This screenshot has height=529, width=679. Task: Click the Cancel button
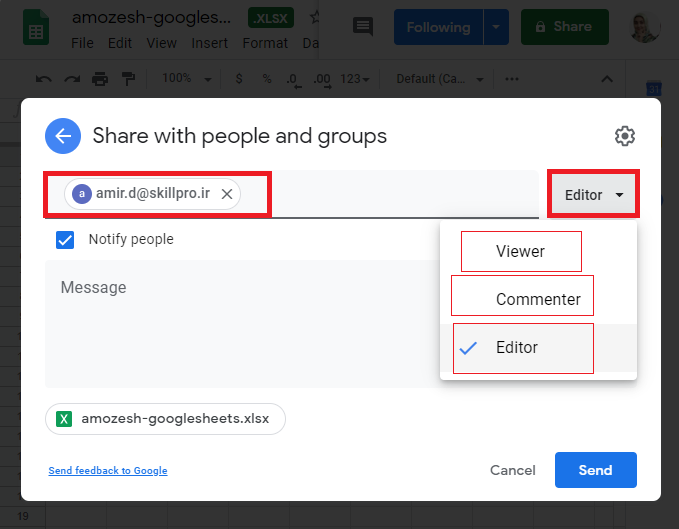point(513,470)
